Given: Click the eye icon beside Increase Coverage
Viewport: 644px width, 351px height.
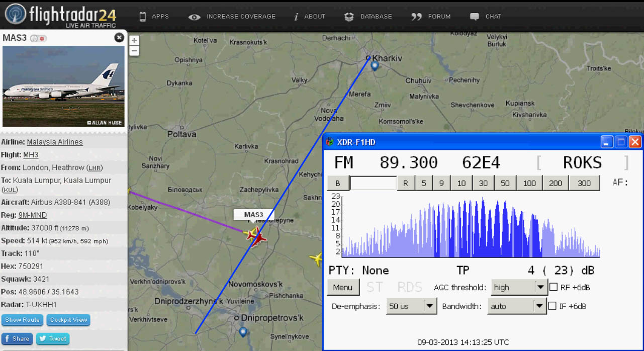Looking at the screenshot, I should [194, 17].
